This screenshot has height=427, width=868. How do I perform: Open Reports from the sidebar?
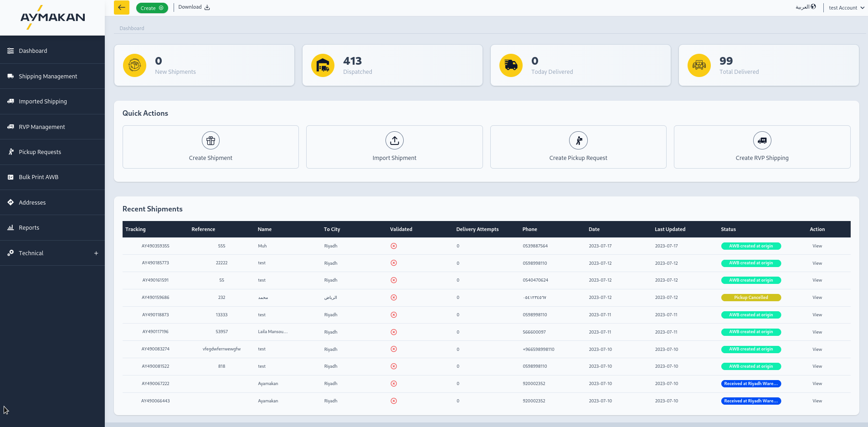(29, 228)
